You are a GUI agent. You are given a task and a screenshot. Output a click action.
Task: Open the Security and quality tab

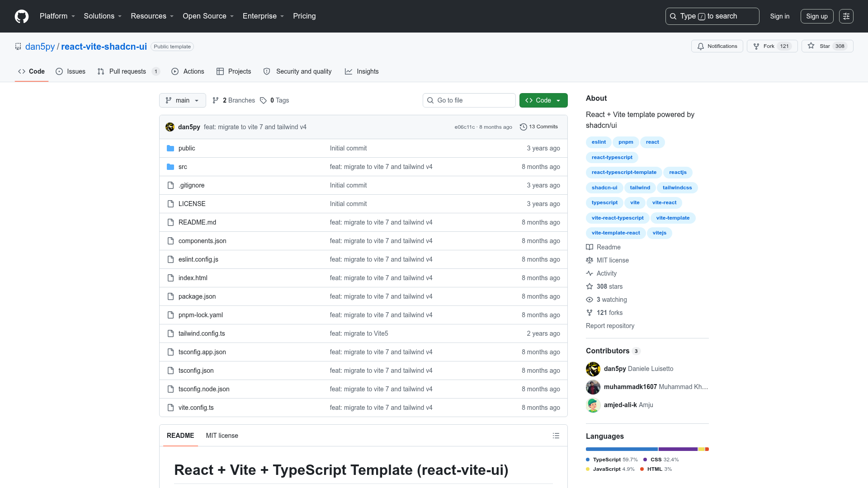click(297, 71)
